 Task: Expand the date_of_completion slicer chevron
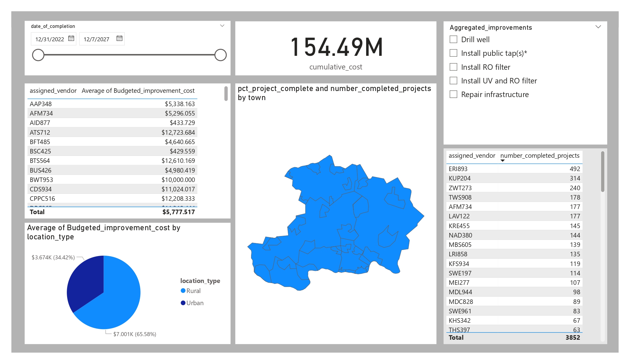point(222,26)
